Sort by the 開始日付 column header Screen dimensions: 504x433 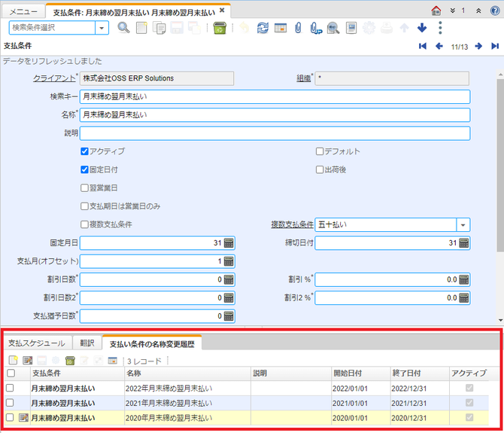point(361,374)
